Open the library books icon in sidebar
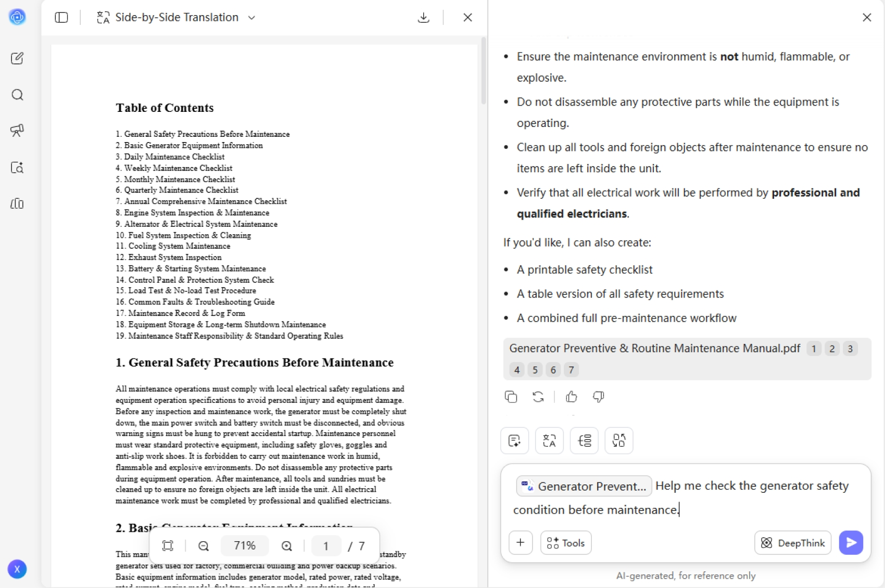The image size is (885, 588). [x=17, y=203]
